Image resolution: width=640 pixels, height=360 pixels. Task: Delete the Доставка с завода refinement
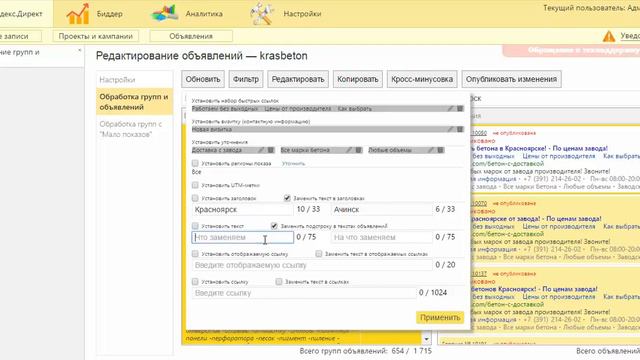coord(271,150)
